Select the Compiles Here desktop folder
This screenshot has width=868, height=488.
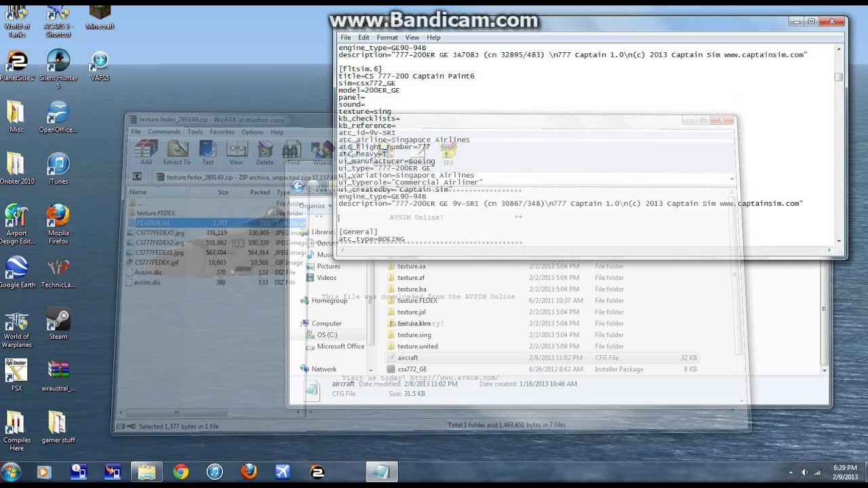[16, 430]
